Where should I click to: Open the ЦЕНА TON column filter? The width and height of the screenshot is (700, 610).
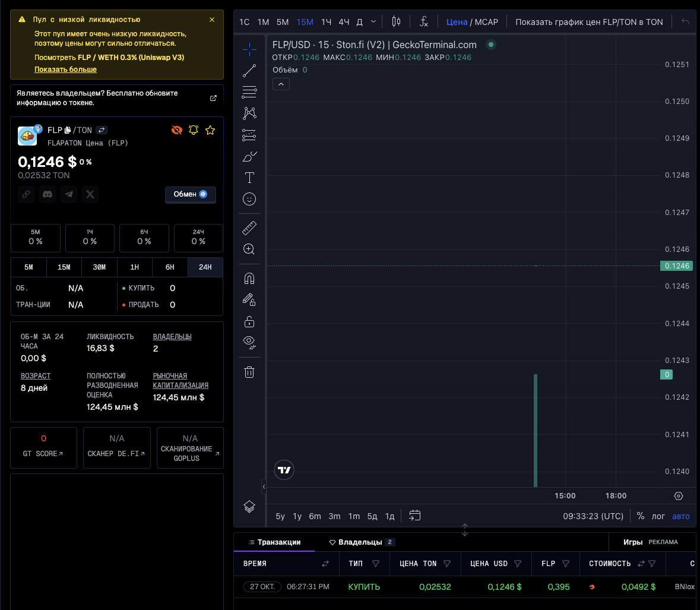pos(447,564)
